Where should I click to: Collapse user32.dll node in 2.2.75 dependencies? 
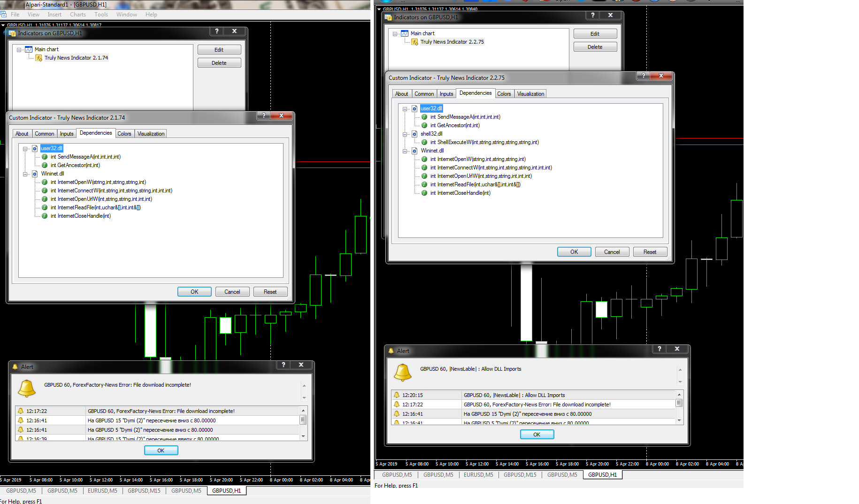[x=405, y=109]
